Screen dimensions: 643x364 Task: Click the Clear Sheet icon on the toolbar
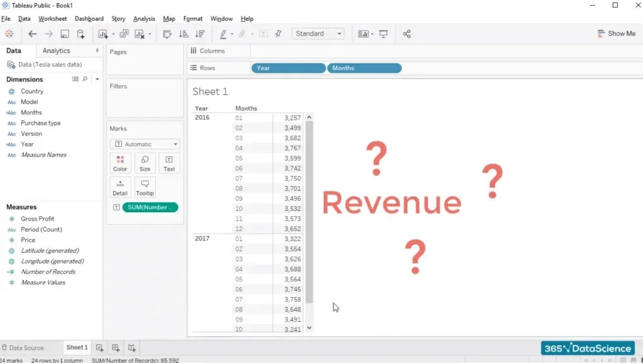(x=139, y=34)
